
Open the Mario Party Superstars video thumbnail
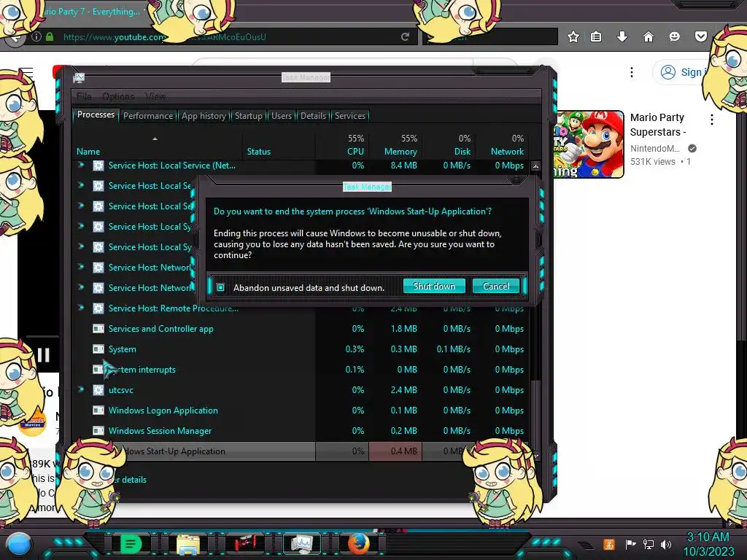(589, 144)
